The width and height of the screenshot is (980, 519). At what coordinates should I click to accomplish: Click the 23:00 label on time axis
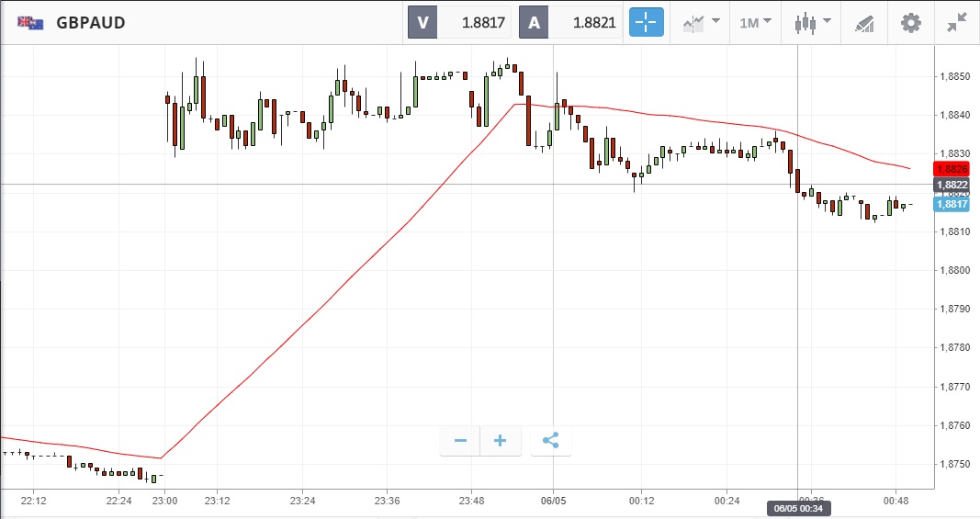pyautogui.click(x=165, y=500)
